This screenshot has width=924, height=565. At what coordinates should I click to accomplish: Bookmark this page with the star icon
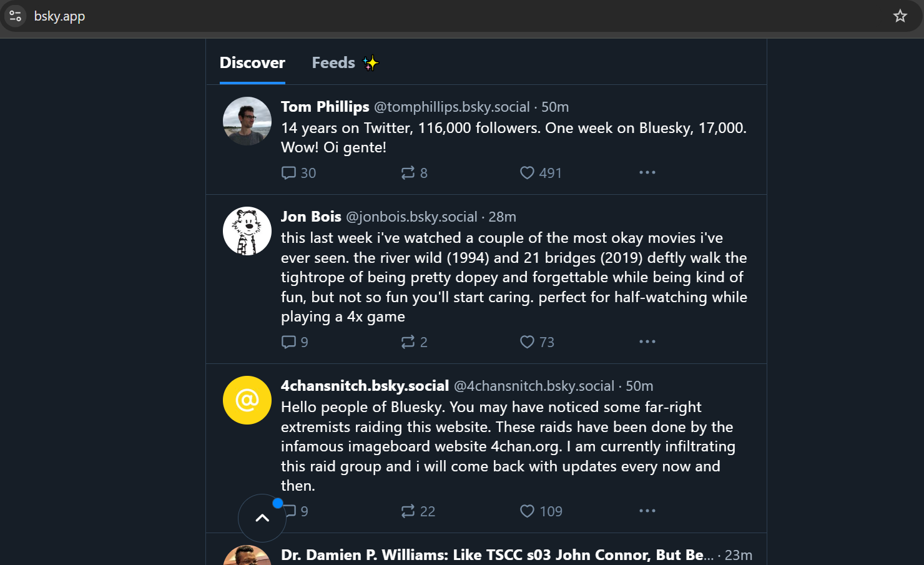pyautogui.click(x=900, y=16)
